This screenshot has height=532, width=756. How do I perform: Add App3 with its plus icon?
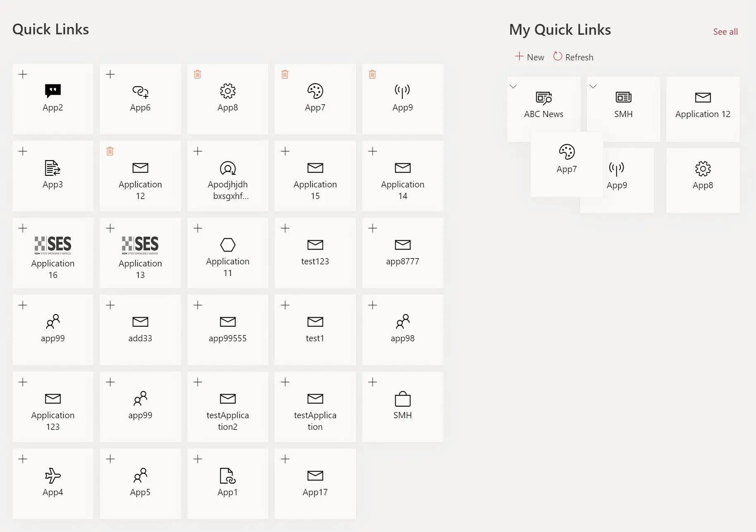pos(23,151)
